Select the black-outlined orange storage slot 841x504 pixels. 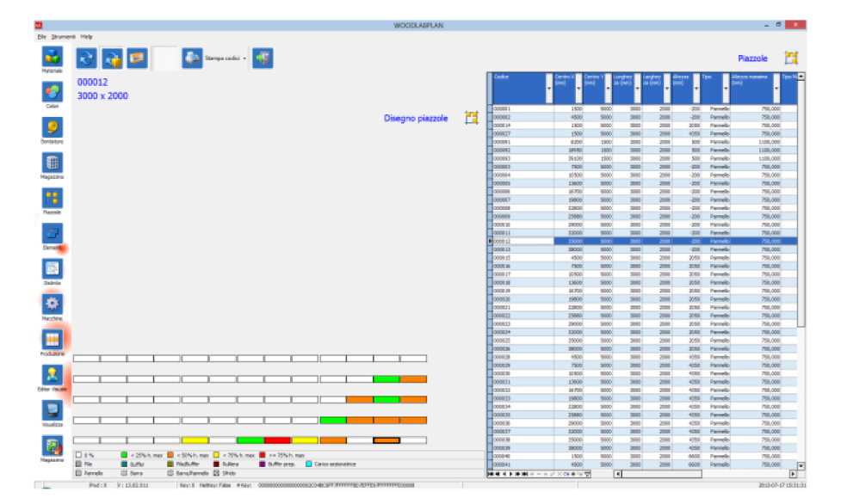[x=386, y=440]
